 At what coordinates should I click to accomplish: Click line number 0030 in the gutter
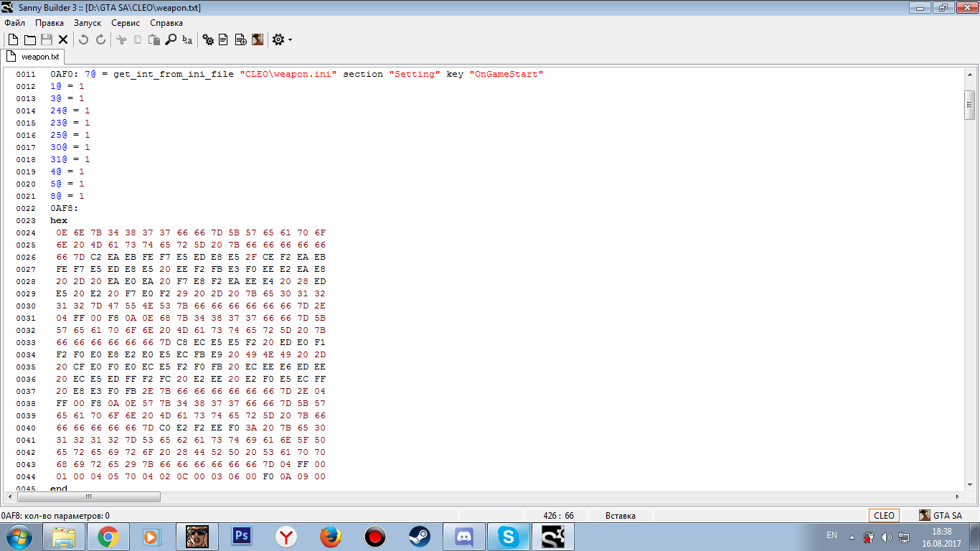click(x=26, y=306)
